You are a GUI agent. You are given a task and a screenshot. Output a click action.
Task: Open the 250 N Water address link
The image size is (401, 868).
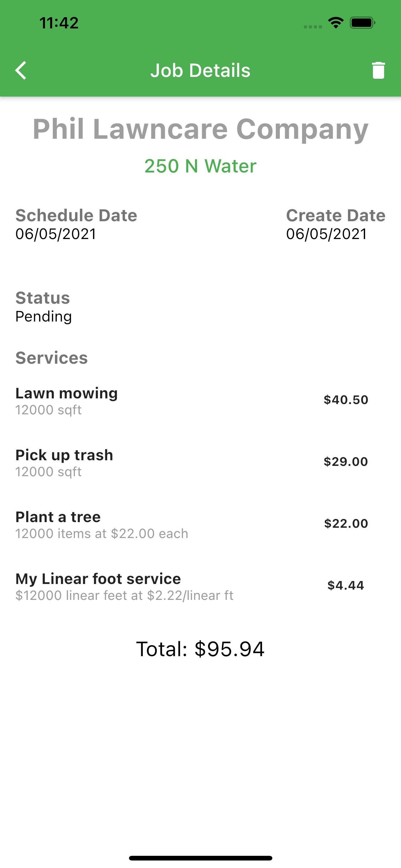[200, 166]
